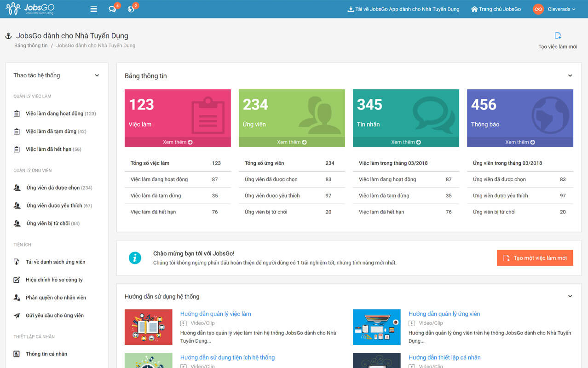Open Trang chủ JobsGo link in header
Screen dimensions: 588x368
[x=496, y=9]
